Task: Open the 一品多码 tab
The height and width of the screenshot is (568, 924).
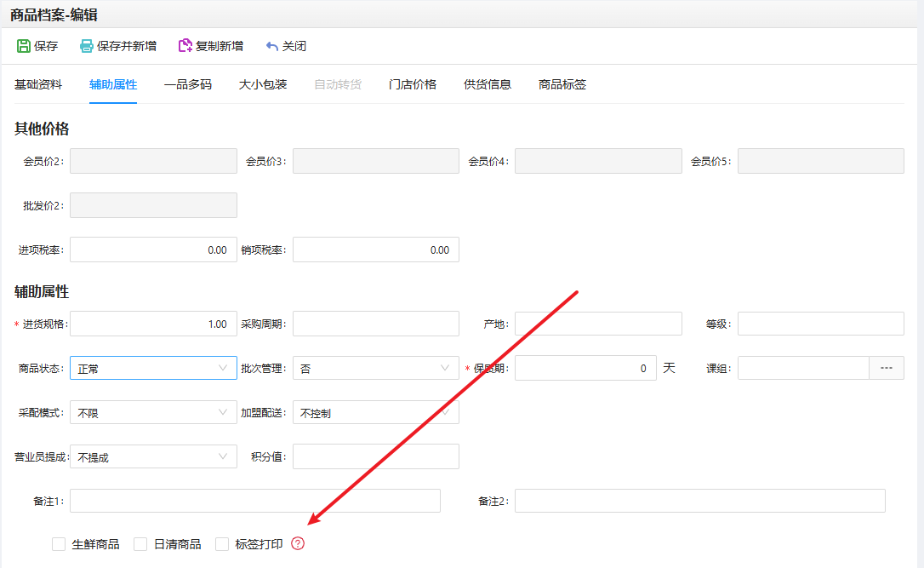Action: (188, 84)
